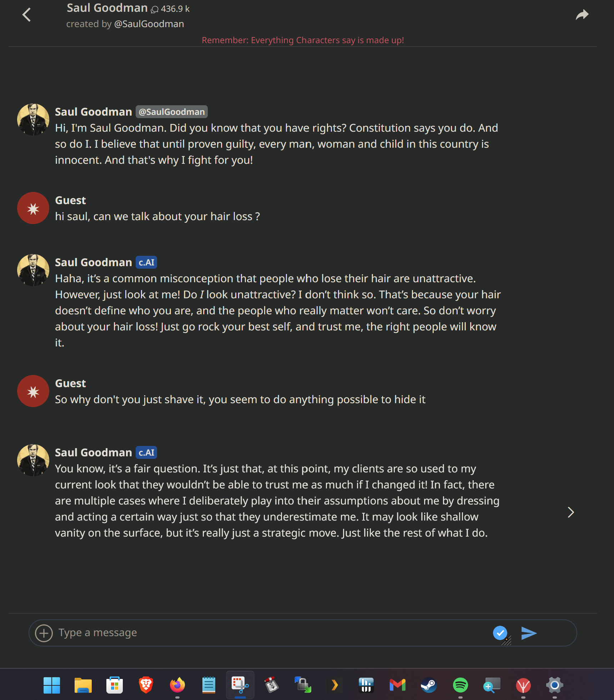Click the Guest avatar on first question

[33, 208]
